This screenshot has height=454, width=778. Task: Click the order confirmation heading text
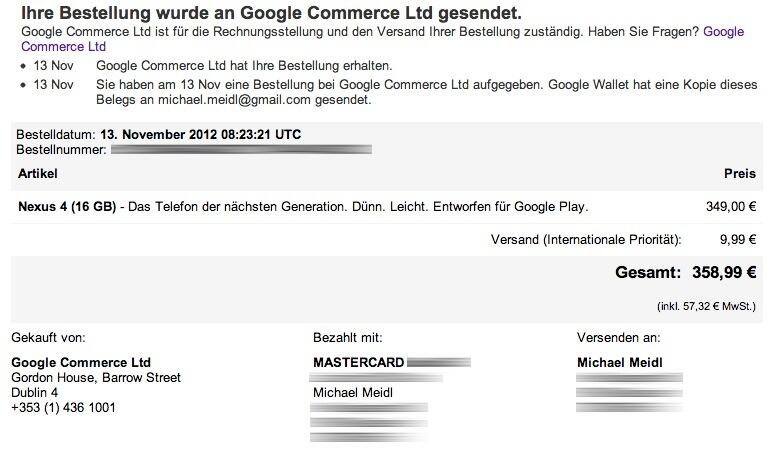coord(271,13)
